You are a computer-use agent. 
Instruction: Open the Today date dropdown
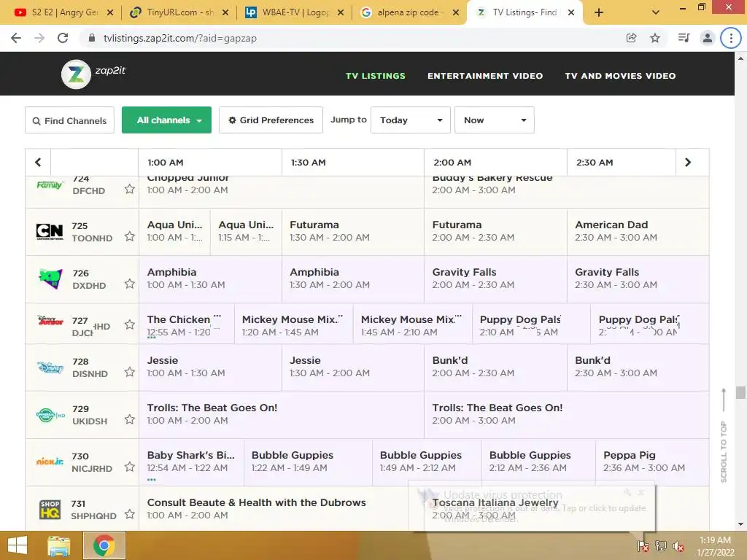pos(411,120)
